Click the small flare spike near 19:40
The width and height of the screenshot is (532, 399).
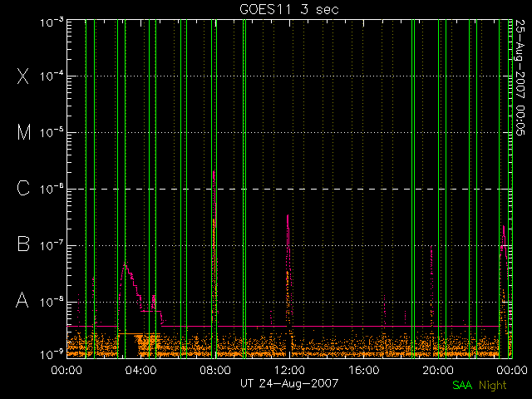click(x=431, y=247)
